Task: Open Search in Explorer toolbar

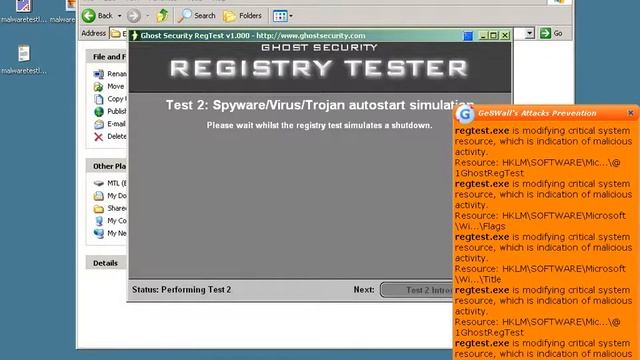Action: coord(197,16)
